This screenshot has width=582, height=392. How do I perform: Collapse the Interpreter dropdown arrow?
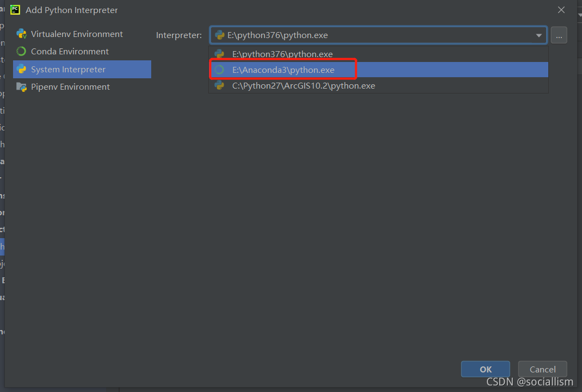click(x=538, y=35)
